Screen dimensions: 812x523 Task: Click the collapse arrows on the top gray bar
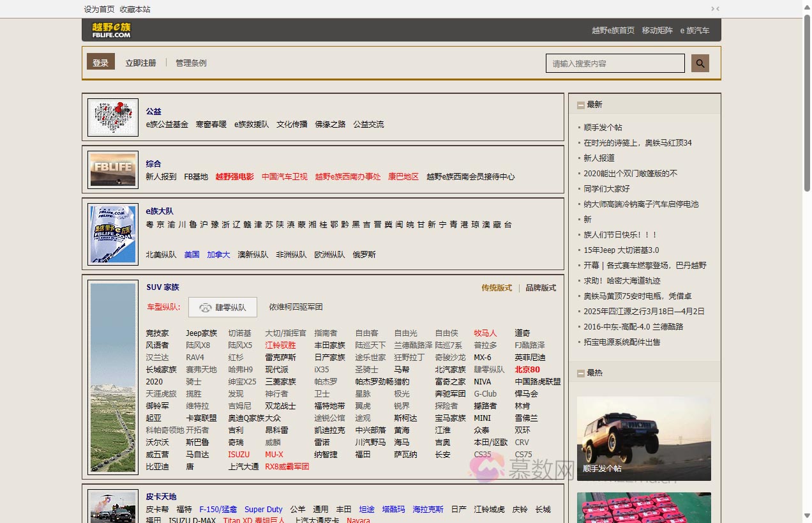715,9
